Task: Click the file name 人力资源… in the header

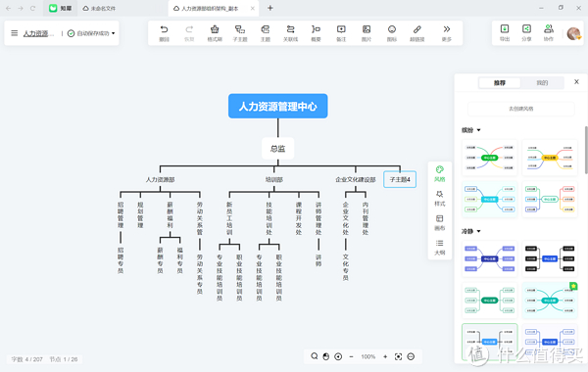Action: click(x=38, y=33)
